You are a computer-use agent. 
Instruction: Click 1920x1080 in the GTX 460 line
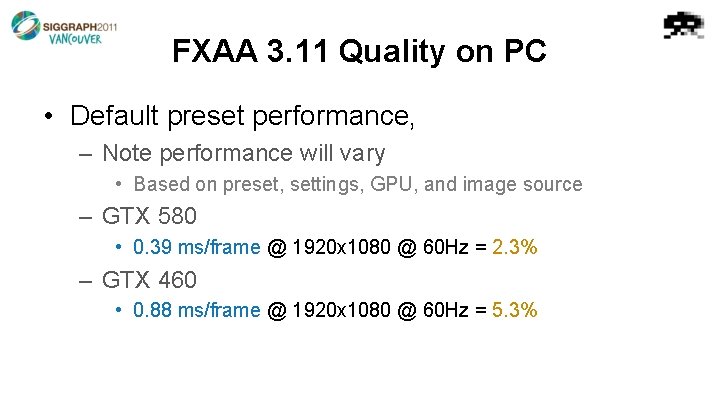tap(341, 310)
